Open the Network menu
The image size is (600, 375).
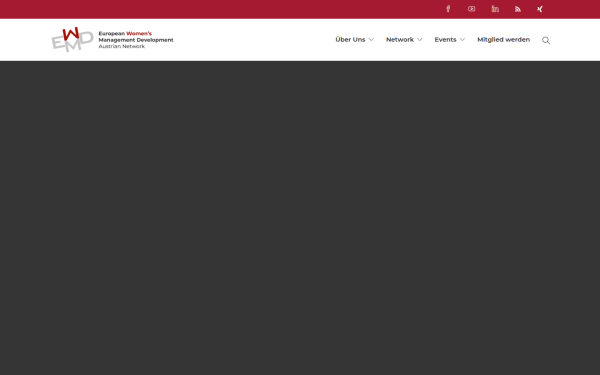tap(400, 39)
